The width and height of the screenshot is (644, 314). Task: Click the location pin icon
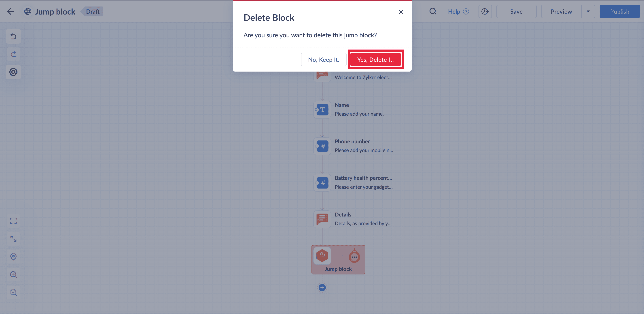click(x=13, y=257)
